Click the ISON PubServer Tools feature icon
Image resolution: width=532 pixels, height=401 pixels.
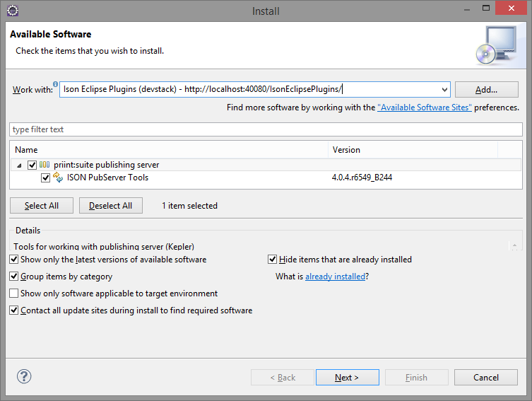59,178
